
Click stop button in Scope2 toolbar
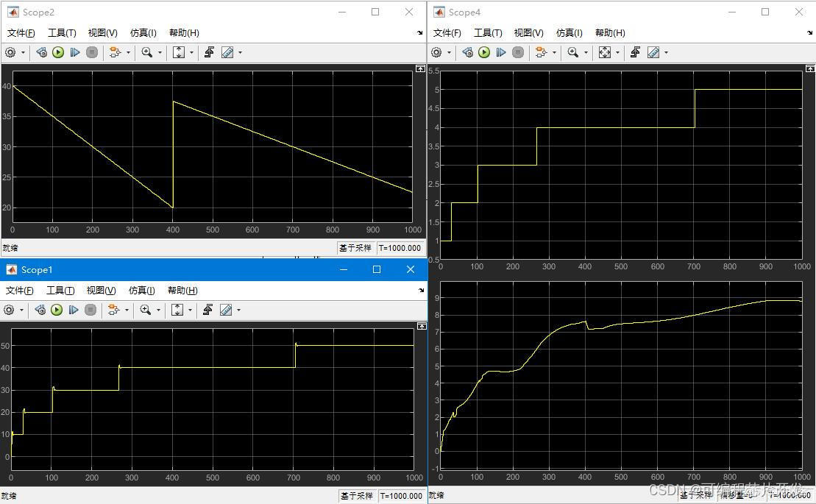click(x=91, y=52)
